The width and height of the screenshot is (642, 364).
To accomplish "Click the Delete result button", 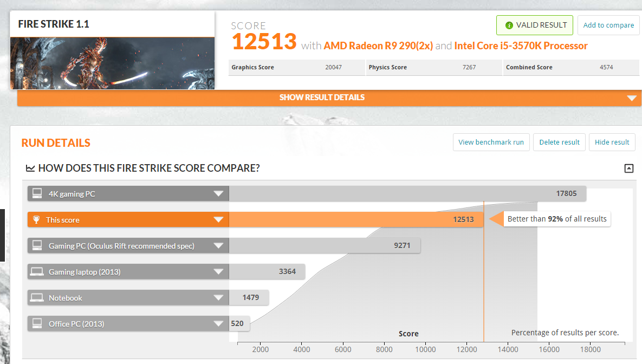I will tap(559, 142).
